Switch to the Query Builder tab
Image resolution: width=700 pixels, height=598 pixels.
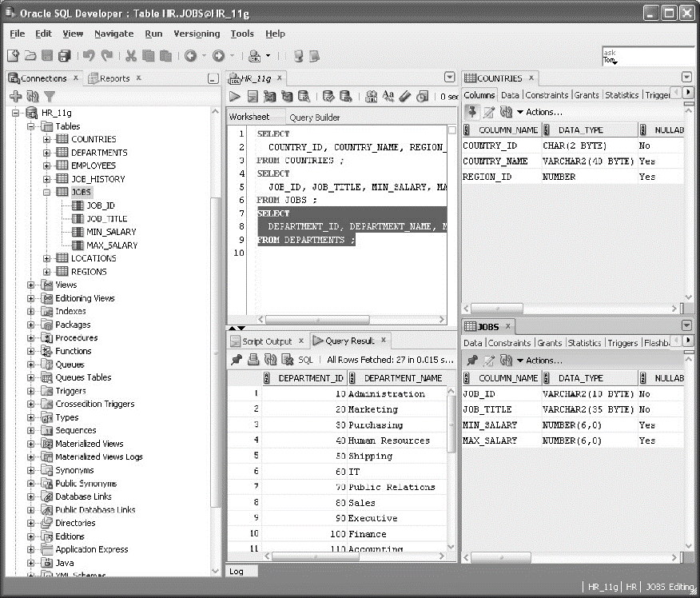point(314,118)
